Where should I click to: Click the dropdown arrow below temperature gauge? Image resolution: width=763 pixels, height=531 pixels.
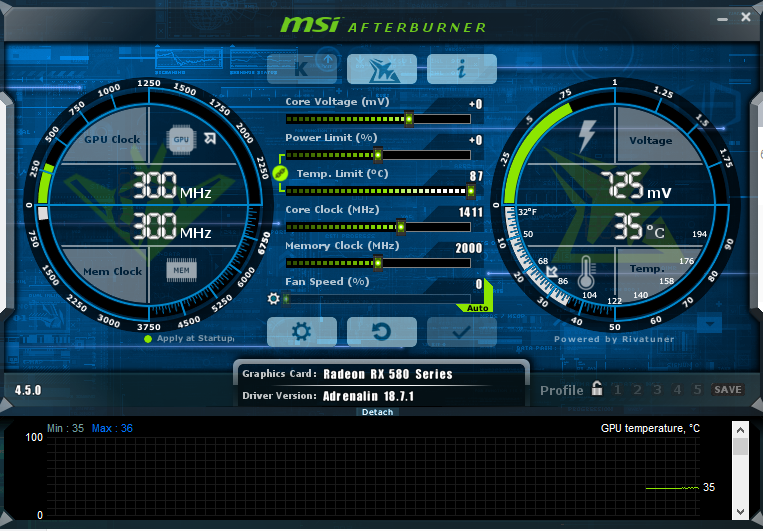point(709,324)
